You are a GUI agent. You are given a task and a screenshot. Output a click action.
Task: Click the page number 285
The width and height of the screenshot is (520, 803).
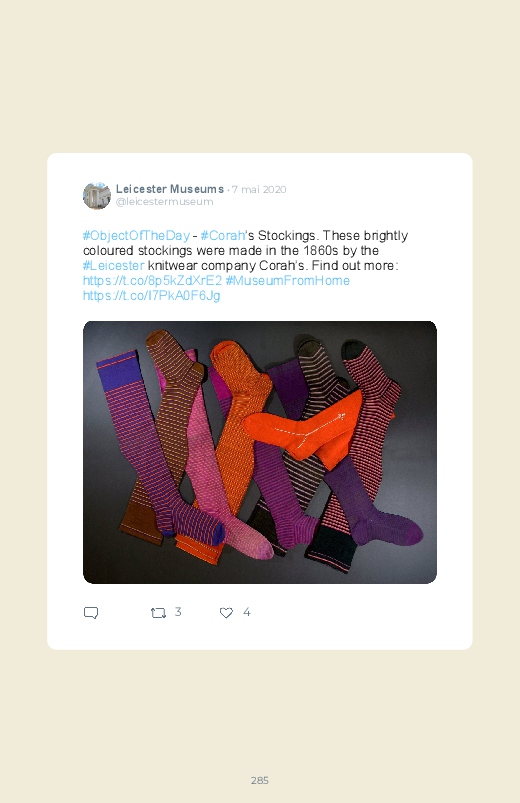click(260, 780)
